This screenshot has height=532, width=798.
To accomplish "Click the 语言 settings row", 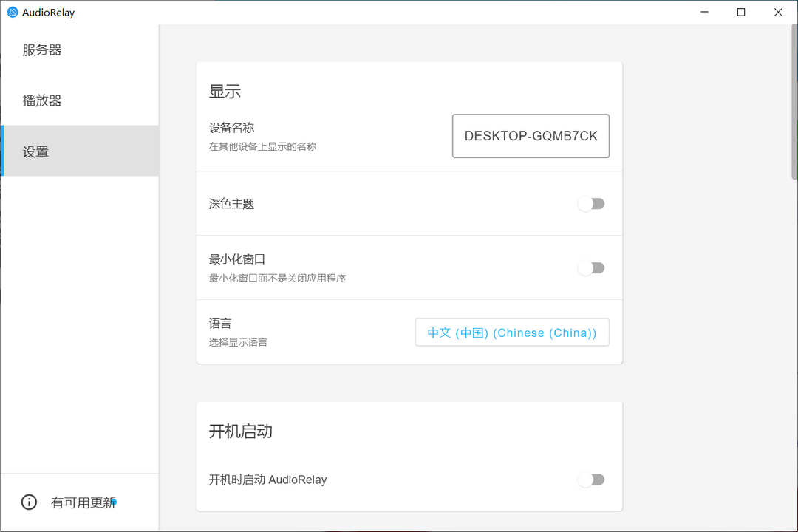I will click(219, 322).
